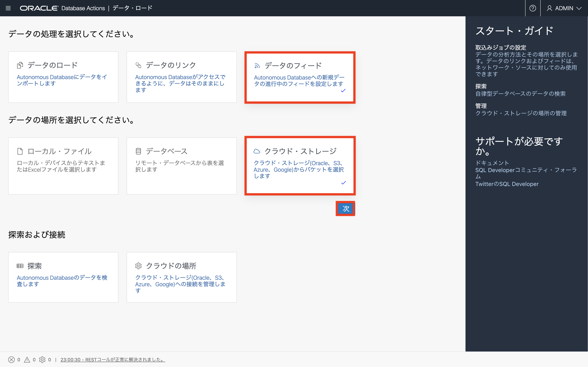
Task: Select the ローカル・ファイル location card
Action: pyautogui.click(x=63, y=166)
